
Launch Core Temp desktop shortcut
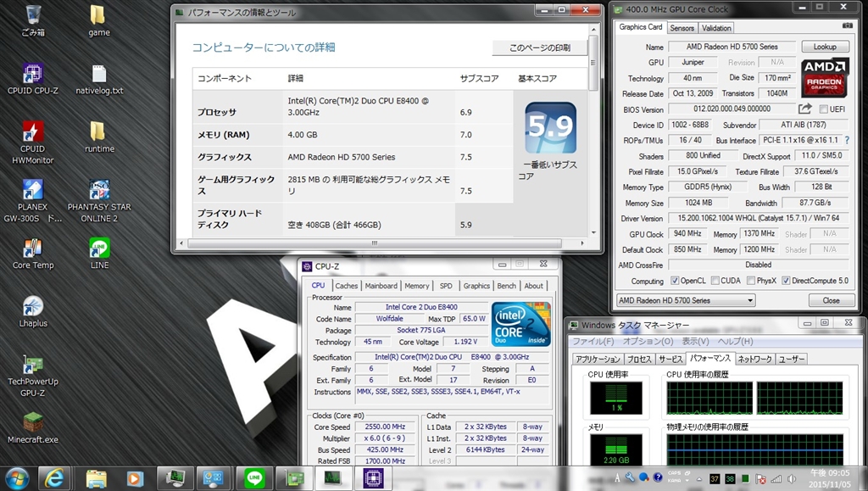[33, 253]
